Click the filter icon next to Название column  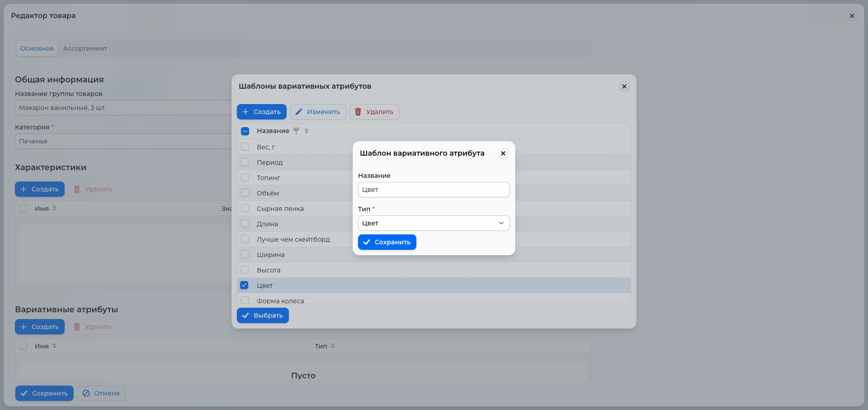(296, 131)
